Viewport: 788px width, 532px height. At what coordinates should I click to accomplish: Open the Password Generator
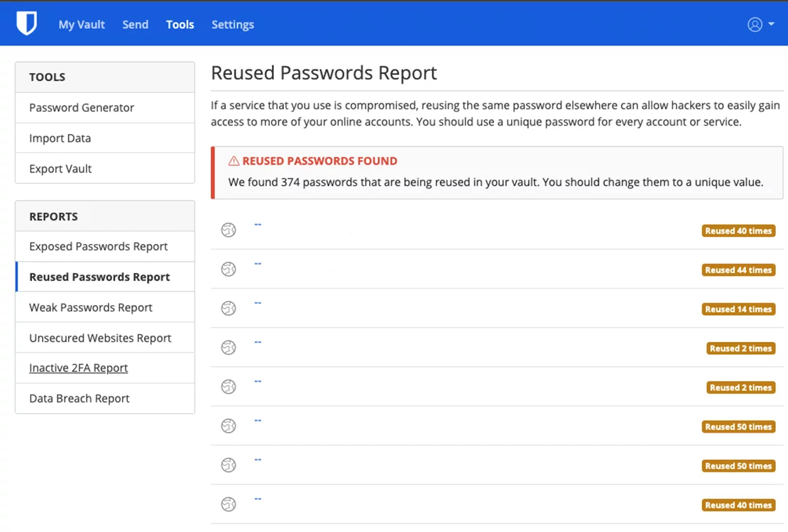(82, 107)
